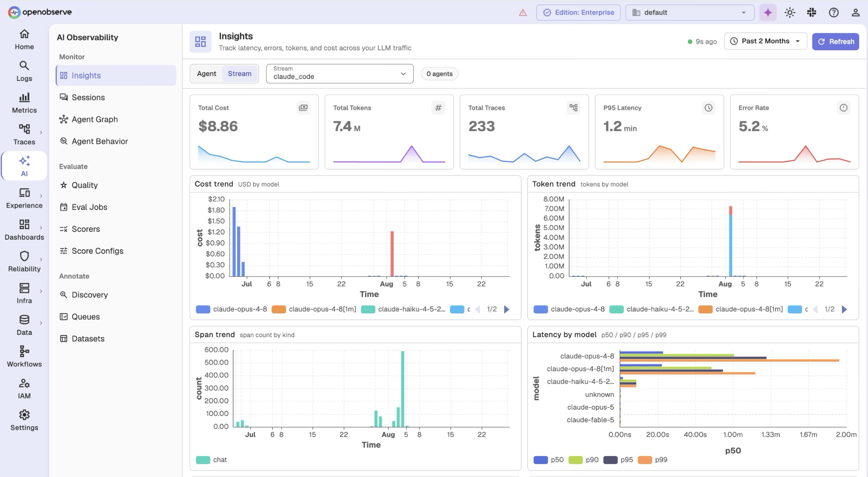Click the 0 agents chip
The width and height of the screenshot is (868, 477).
click(x=440, y=74)
